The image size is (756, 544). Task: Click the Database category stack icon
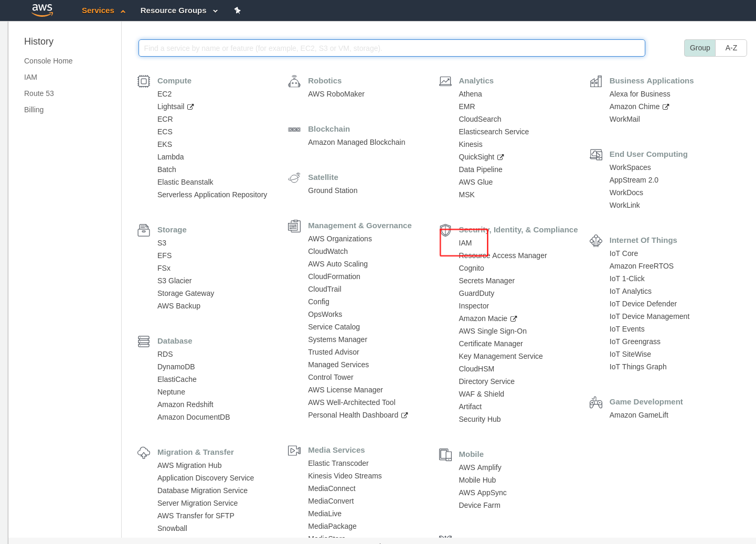pyautogui.click(x=144, y=342)
